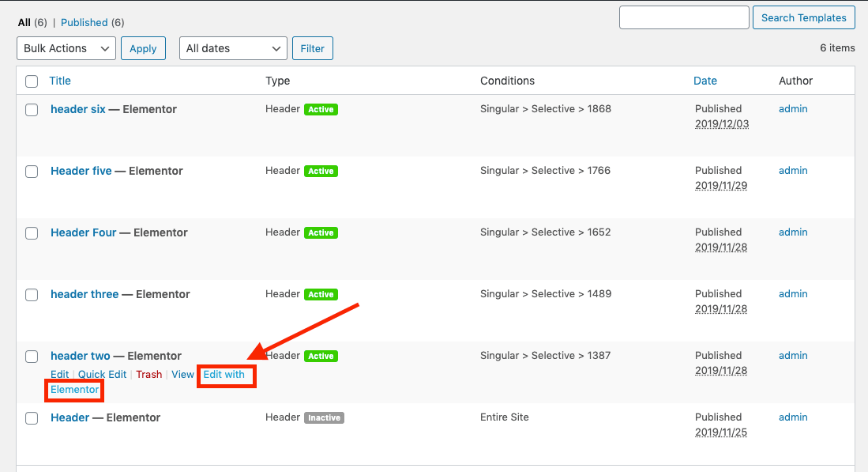Open the header two template

[80, 356]
